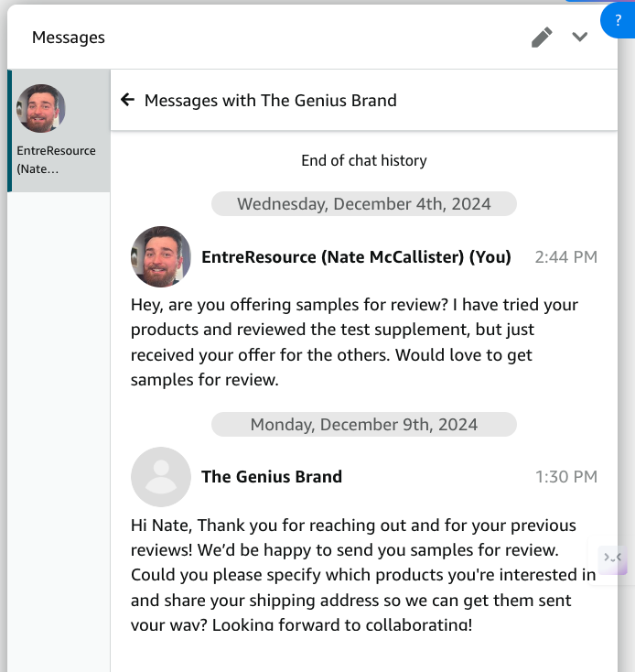Click Nate's message asking about samples
Viewport: 635px width, 672px height.
coord(355,341)
